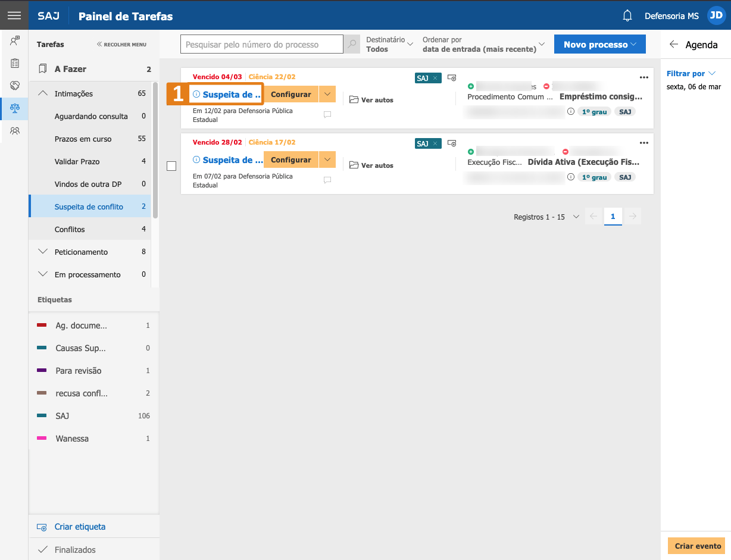This screenshot has width=731, height=560.
Task: Select Conflitos in the task menu
Action: [x=70, y=229]
